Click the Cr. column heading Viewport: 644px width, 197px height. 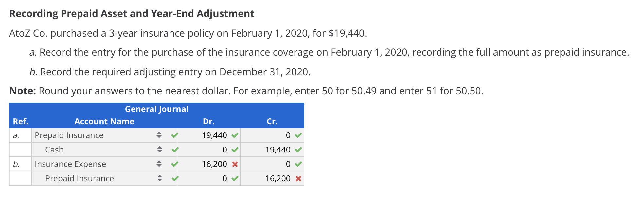pyautogui.click(x=273, y=121)
